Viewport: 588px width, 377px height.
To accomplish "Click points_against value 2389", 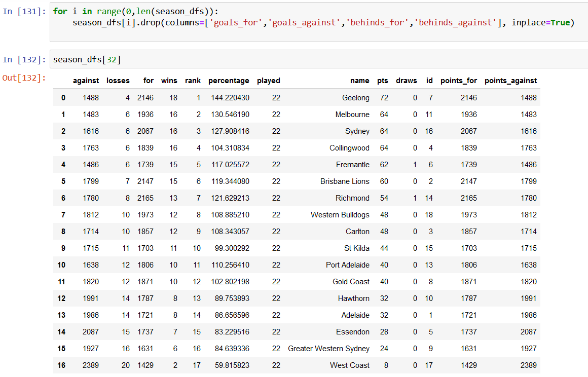I will [528, 365].
